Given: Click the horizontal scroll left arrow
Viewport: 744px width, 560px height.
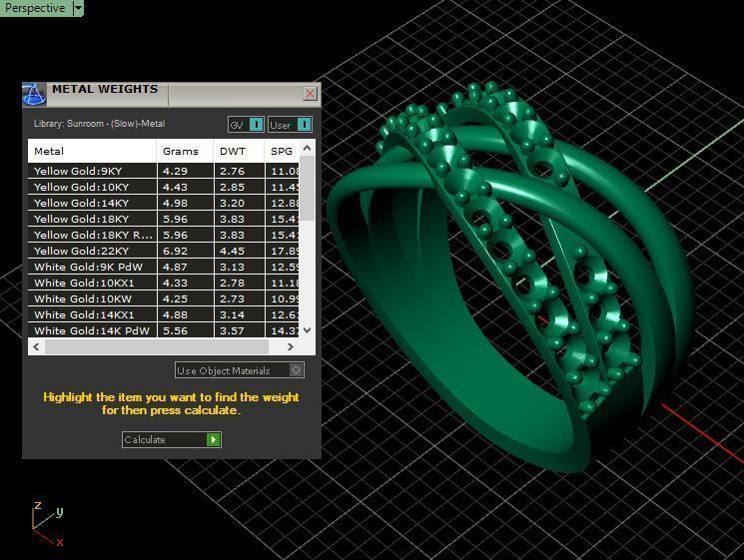Looking at the screenshot, I should pyautogui.click(x=37, y=347).
